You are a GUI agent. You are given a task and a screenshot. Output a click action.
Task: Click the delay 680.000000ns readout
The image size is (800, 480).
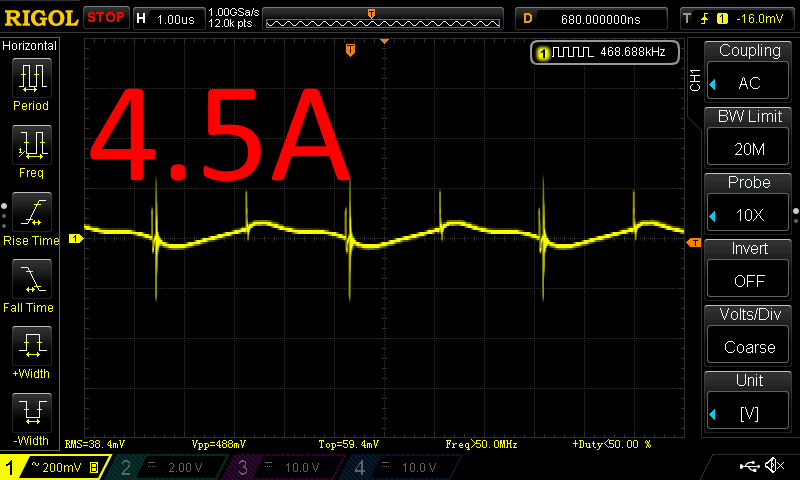tap(591, 19)
